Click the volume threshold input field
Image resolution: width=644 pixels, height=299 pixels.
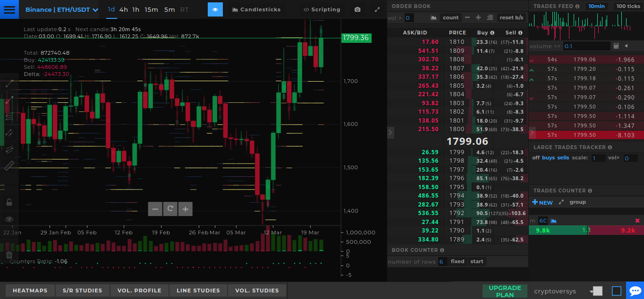(x=587, y=46)
